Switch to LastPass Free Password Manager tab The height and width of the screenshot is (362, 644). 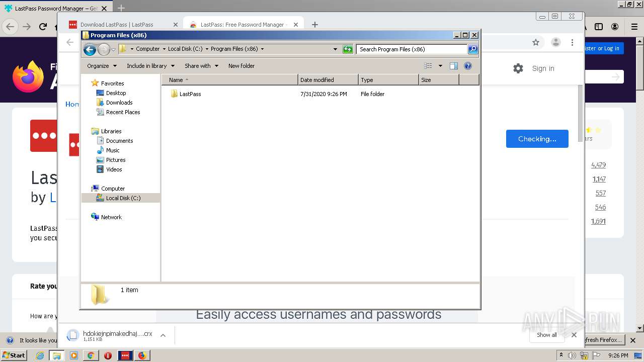click(x=244, y=25)
